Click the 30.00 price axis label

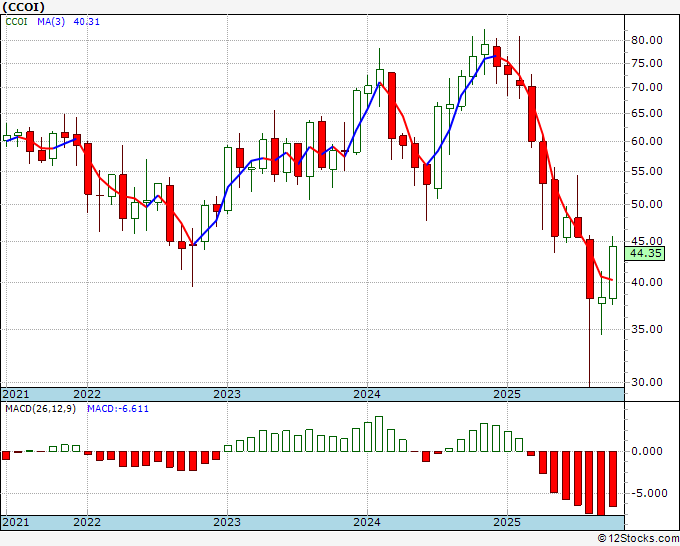pos(647,382)
